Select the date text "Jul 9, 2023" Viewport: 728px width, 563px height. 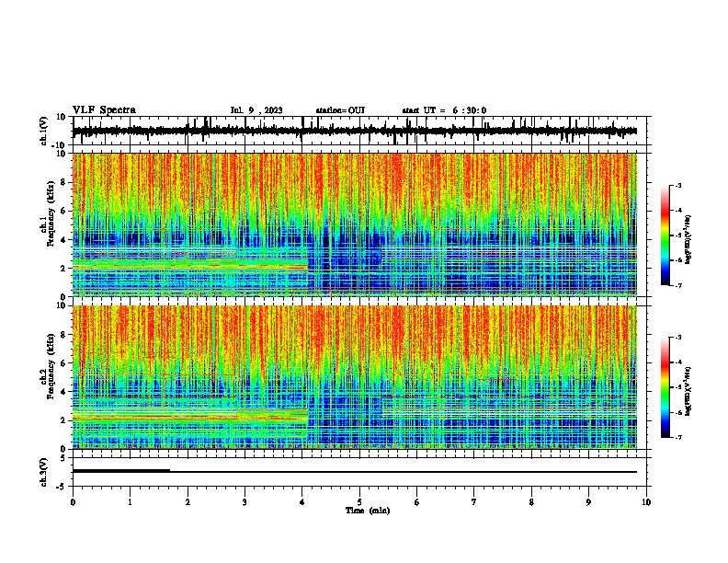tap(256, 110)
